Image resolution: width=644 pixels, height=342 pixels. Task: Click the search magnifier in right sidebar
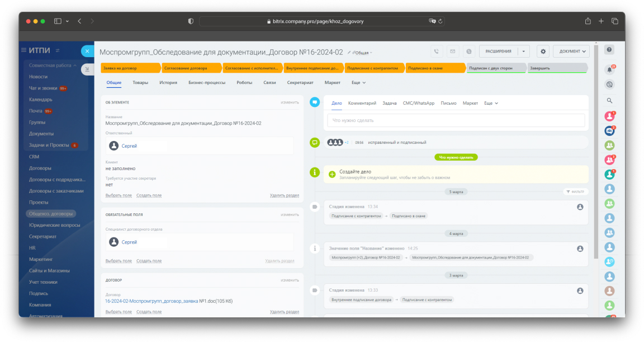[609, 101]
